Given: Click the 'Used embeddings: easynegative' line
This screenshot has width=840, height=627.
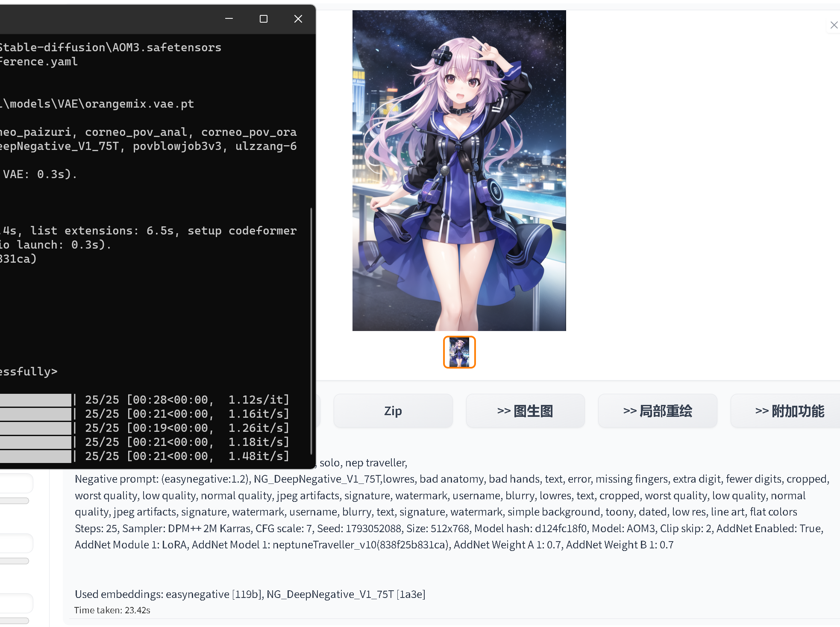Looking at the screenshot, I should tap(250, 594).
